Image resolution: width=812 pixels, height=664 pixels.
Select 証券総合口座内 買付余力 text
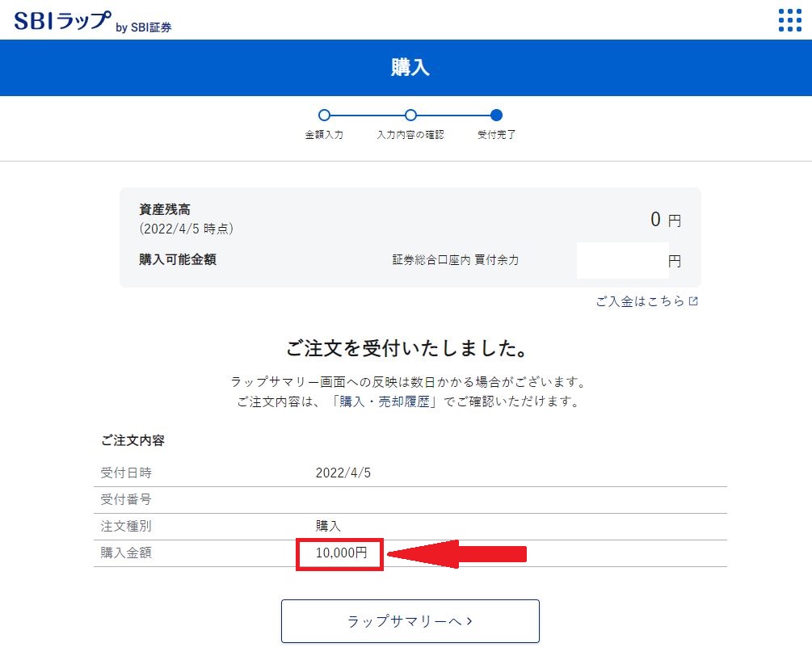455,260
